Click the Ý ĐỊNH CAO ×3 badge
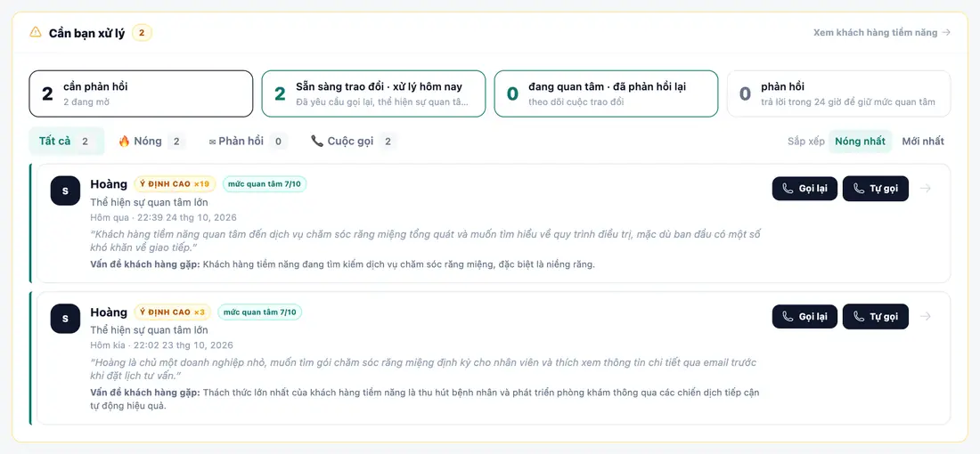The width and height of the screenshot is (980, 454). click(x=173, y=312)
